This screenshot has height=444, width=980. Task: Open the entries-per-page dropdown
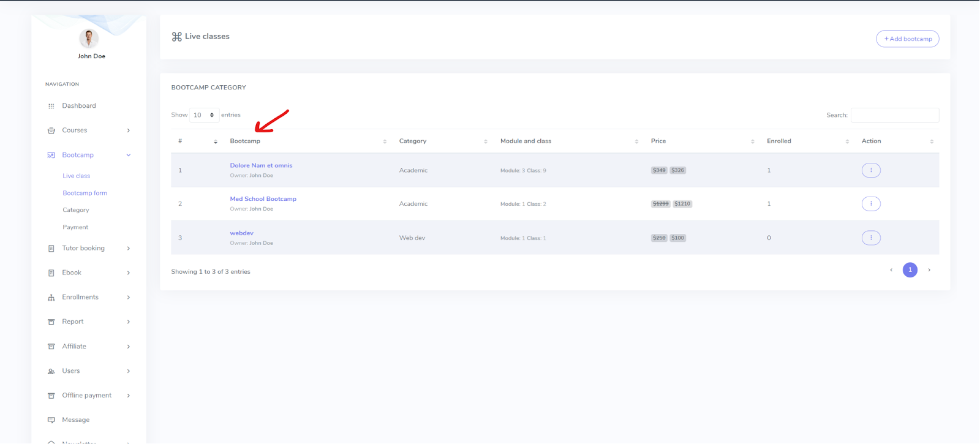tap(204, 115)
